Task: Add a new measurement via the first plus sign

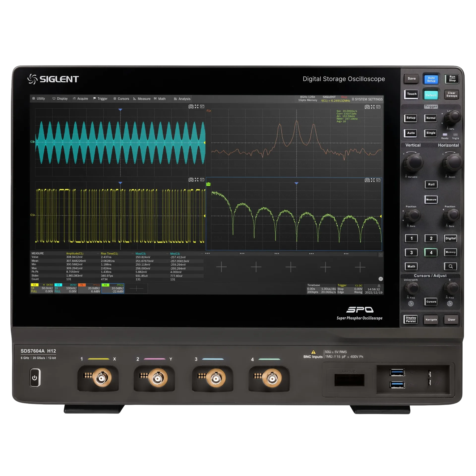Action: tap(221, 267)
